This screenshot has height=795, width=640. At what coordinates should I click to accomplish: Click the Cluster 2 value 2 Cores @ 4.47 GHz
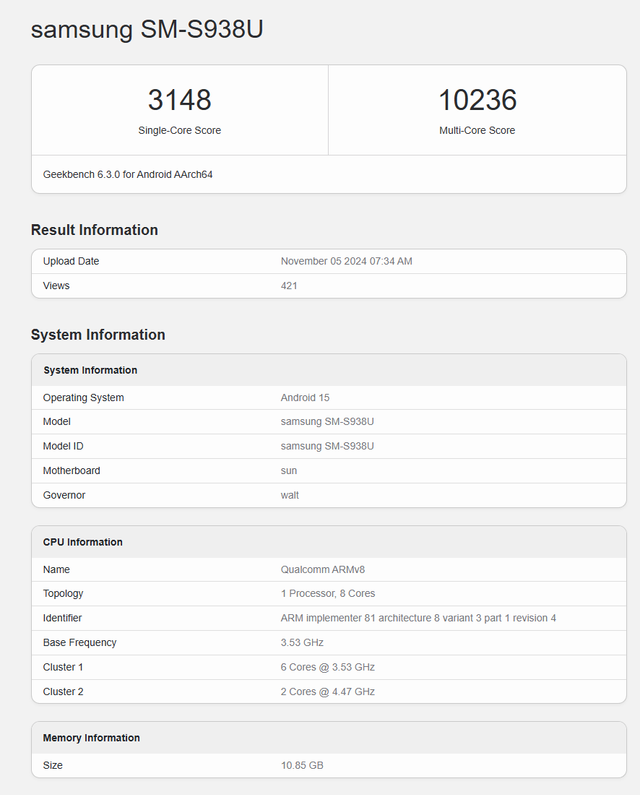pyautogui.click(x=328, y=692)
